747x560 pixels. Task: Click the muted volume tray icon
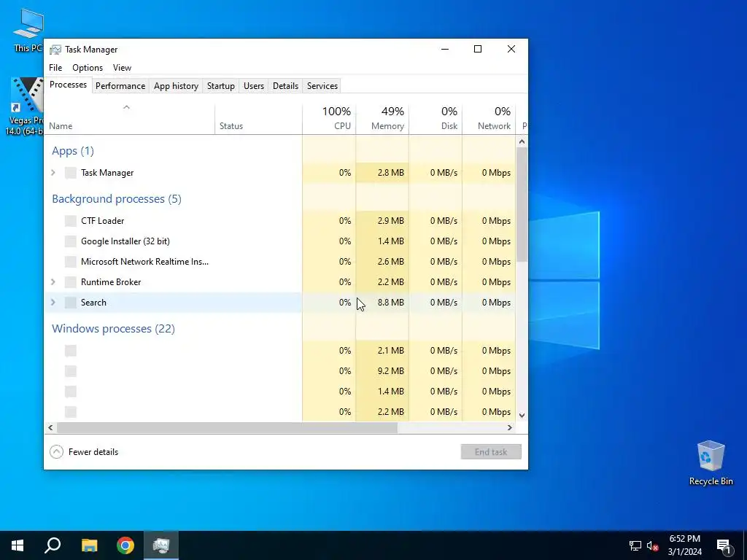[x=652, y=545]
